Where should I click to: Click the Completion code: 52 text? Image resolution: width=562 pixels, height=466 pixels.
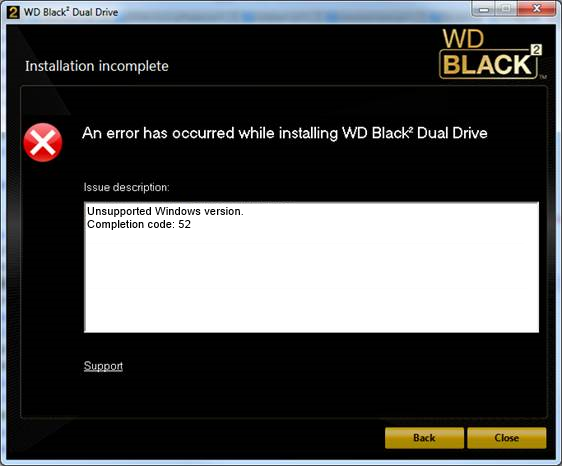coord(139,224)
